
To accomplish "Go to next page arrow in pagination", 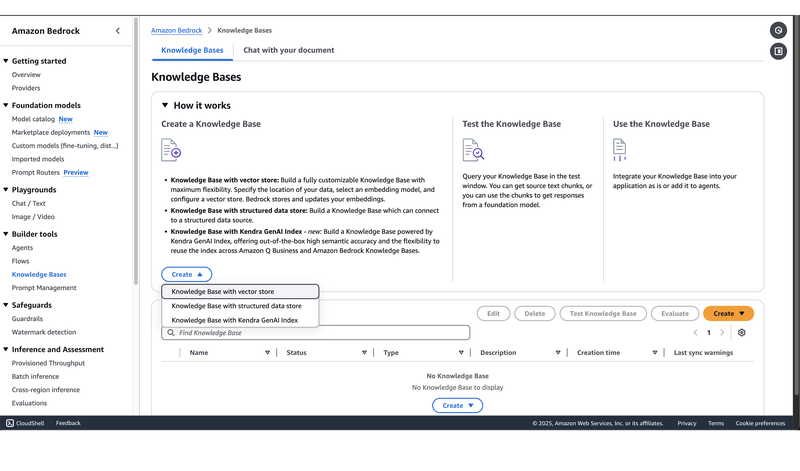I will pos(722,333).
